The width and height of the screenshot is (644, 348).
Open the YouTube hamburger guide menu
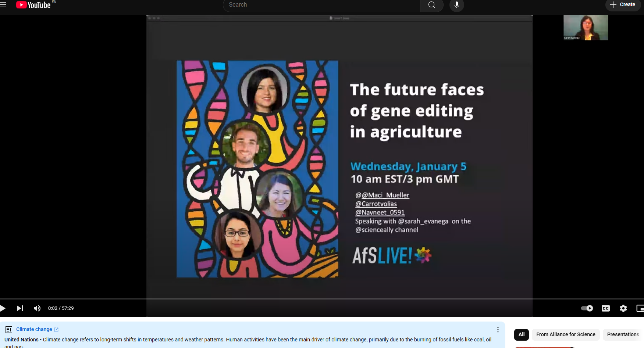[3, 5]
